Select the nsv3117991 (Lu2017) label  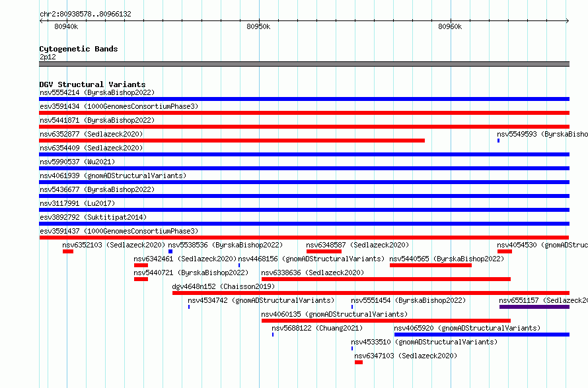click(77, 203)
